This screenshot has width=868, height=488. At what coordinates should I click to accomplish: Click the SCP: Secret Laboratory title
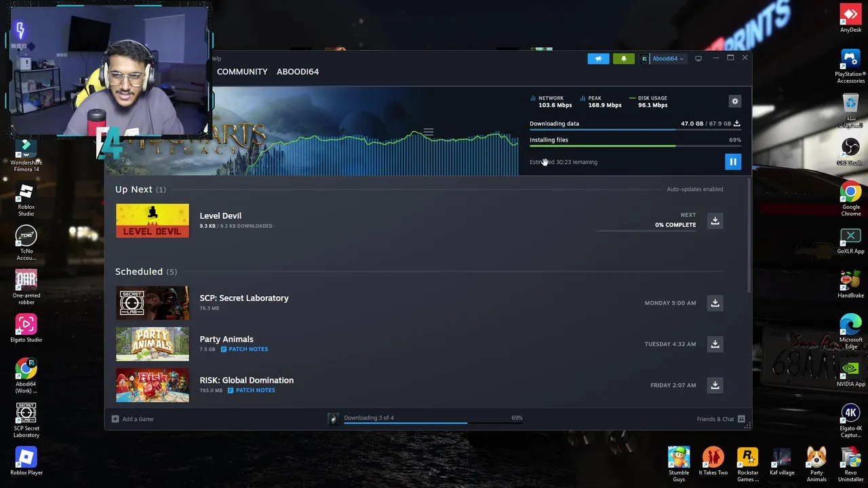coord(244,298)
